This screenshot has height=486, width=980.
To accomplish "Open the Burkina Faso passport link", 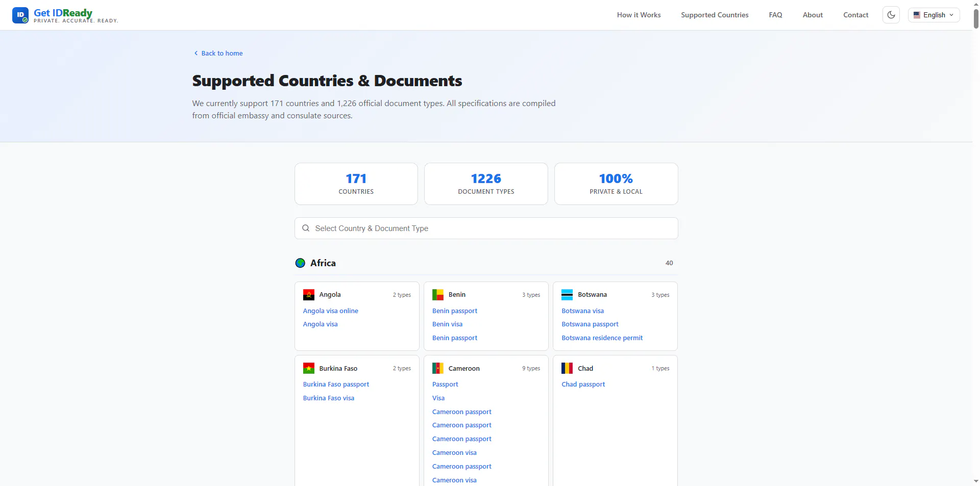I will coord(336,385).
